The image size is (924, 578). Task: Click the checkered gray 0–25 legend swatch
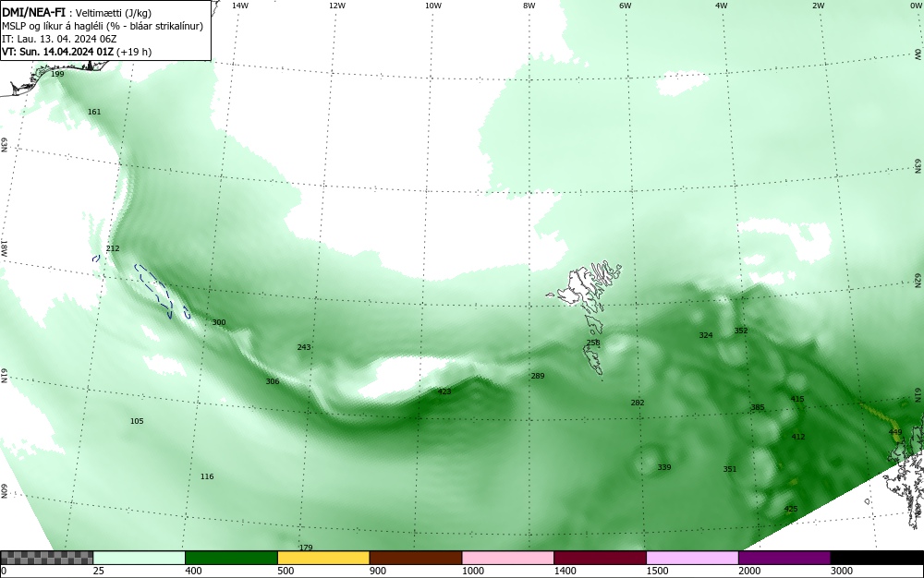[46, 558]
